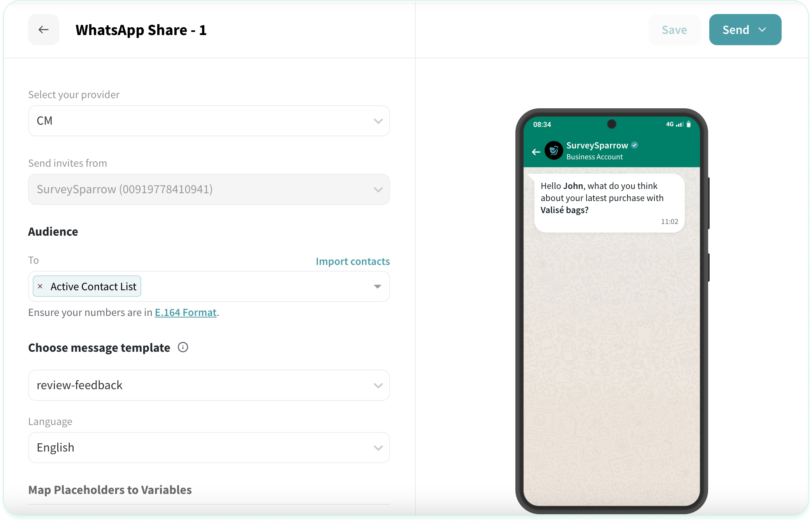
Task: Click the back arrow beside WhatsApp Share - 1
Action: pyautogui.click(x=44, y=30)
